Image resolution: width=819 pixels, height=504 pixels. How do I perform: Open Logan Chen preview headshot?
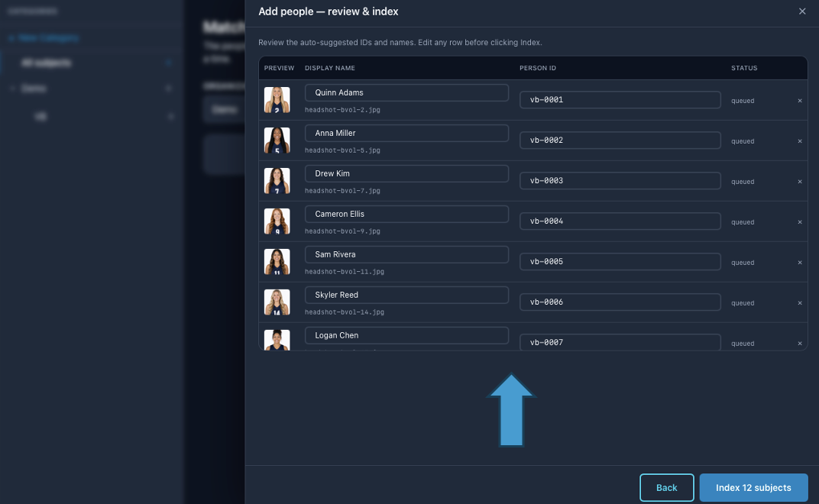(x=277, y=340)
